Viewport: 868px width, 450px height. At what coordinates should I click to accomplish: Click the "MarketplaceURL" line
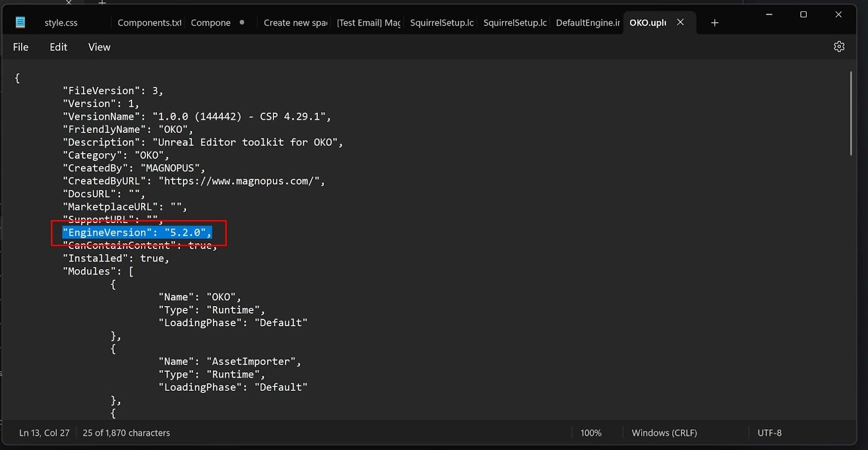coord(125,207)
